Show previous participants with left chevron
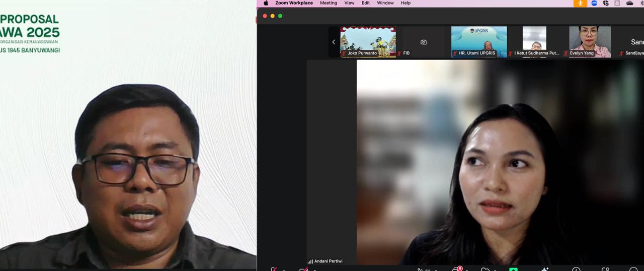Viewport: 644px width, 271px height. [334, 42]
